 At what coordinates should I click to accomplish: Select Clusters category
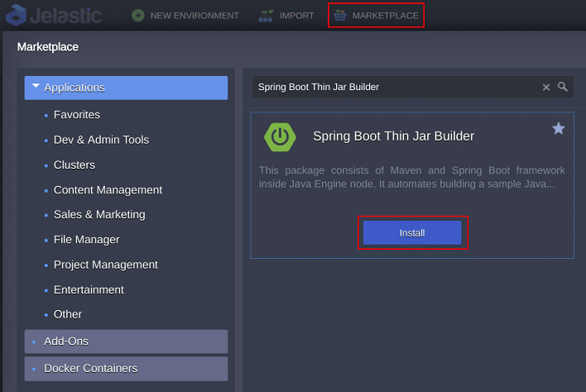click(x=74, y=165)
